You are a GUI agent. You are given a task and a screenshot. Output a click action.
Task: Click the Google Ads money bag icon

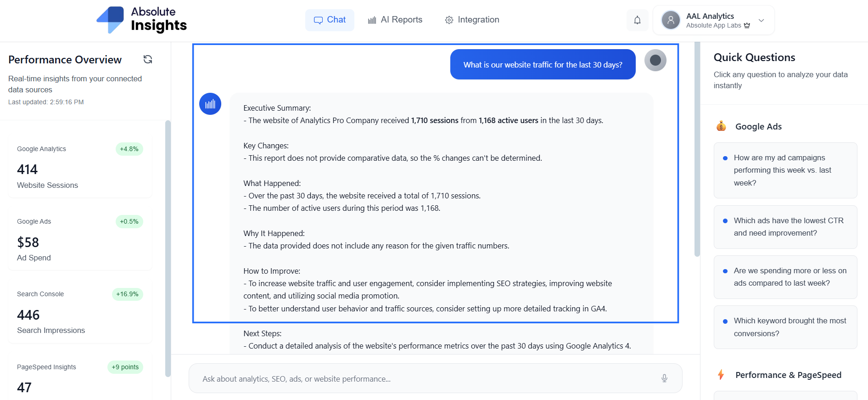[x=721, y=126]
